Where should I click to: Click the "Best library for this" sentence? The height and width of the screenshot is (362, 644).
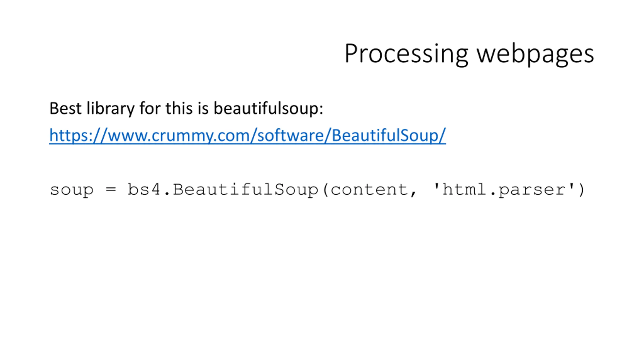[x=186, y=108]
